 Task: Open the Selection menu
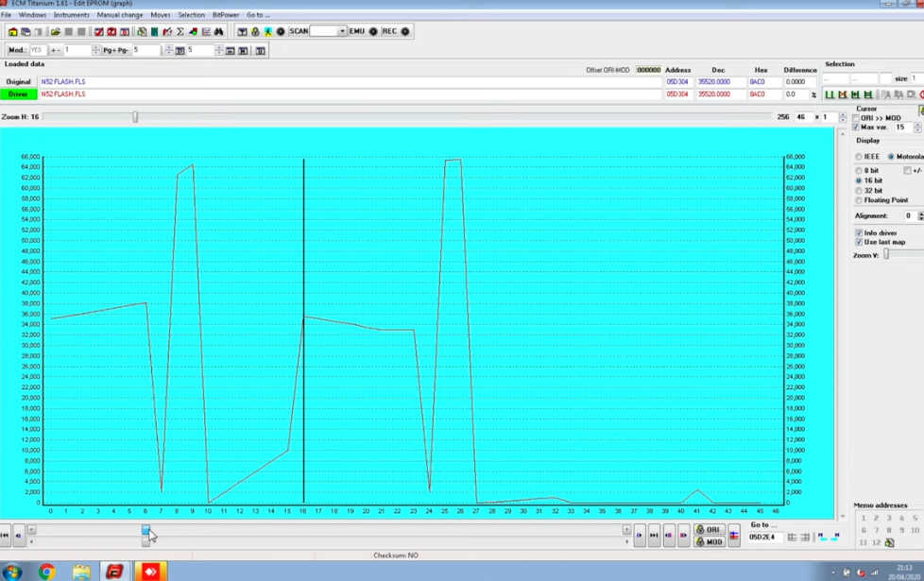(192, 15)
